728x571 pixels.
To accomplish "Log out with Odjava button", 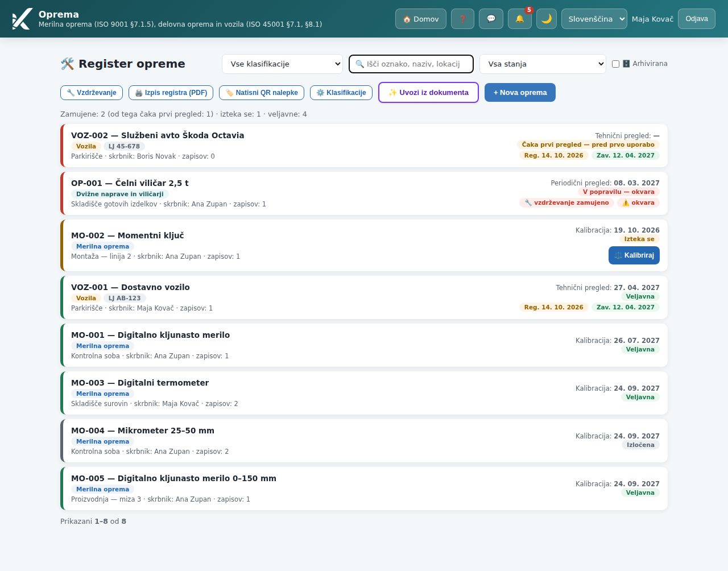I will coord(697,19).
